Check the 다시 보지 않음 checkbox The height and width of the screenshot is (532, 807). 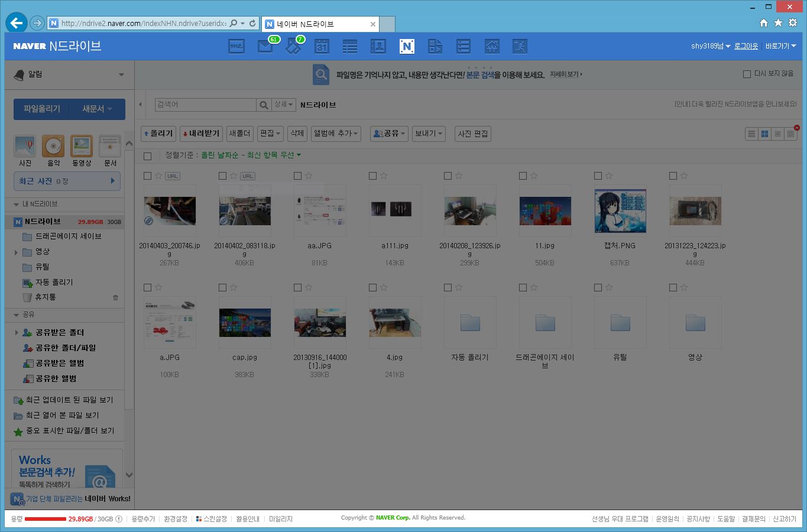(x=747, y=74)
